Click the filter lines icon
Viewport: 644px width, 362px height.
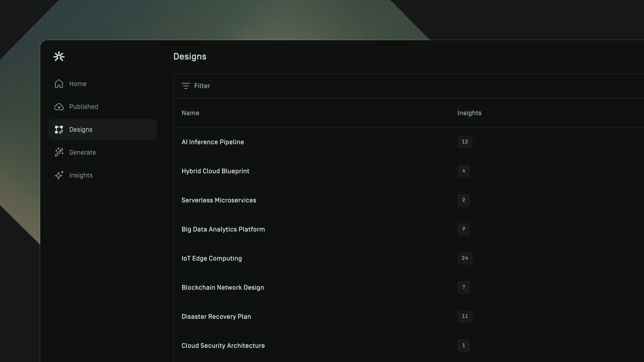(185, 86)
